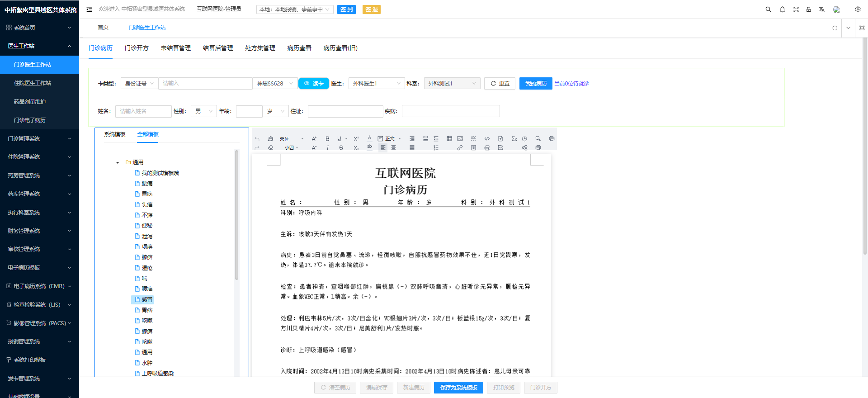Switch to the 门诊开方 tab
The height and width of the screenshot is (398, 868).
137,48
